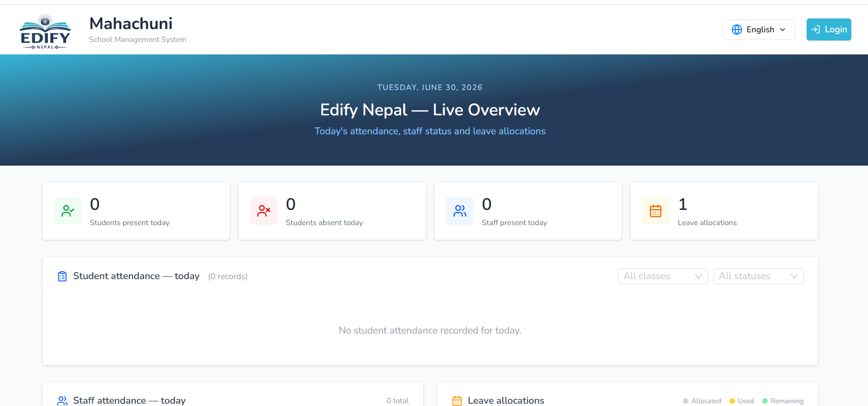Click the 'Leave allocations' card label
868x406 pixels.
(707, 222)
